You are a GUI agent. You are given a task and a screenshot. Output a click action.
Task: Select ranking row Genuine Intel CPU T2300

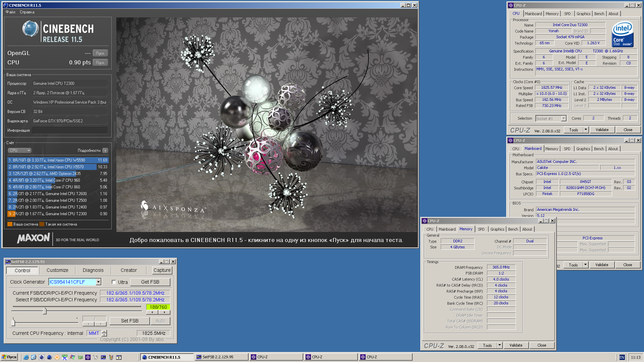pos(58,214)
